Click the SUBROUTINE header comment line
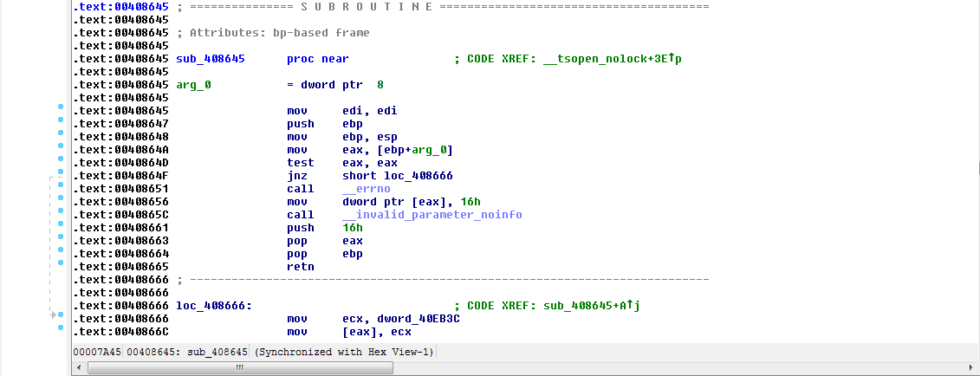 coord(443,7)
